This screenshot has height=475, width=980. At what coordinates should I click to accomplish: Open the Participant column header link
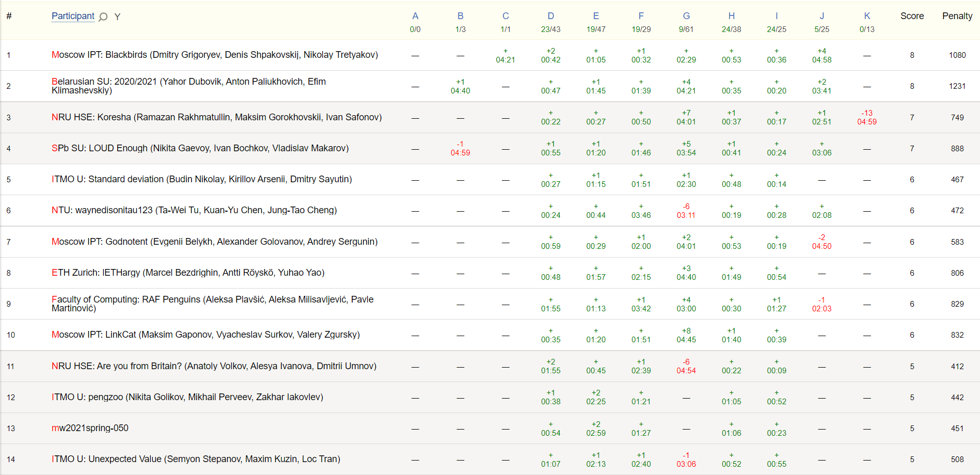(x=73, y=16)
